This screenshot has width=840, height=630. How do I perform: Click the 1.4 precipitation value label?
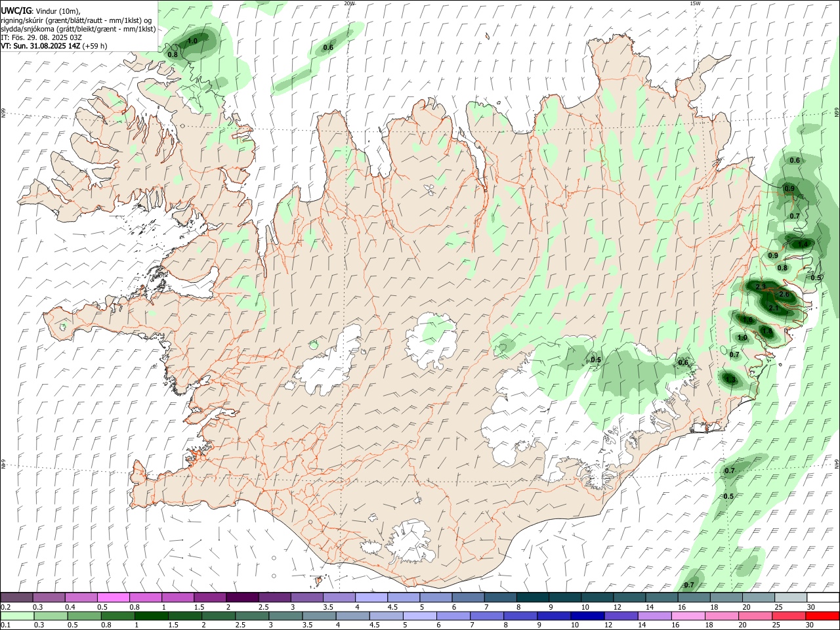(x=802, y=244)
